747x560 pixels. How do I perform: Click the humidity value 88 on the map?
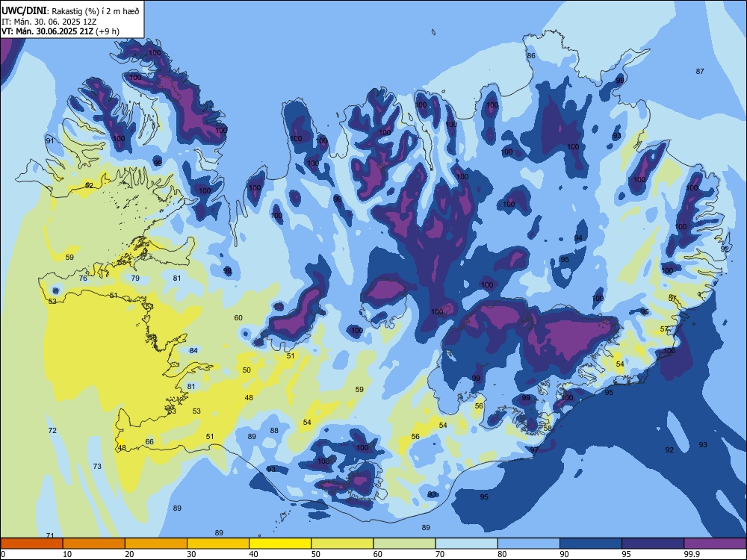[274, 431]
